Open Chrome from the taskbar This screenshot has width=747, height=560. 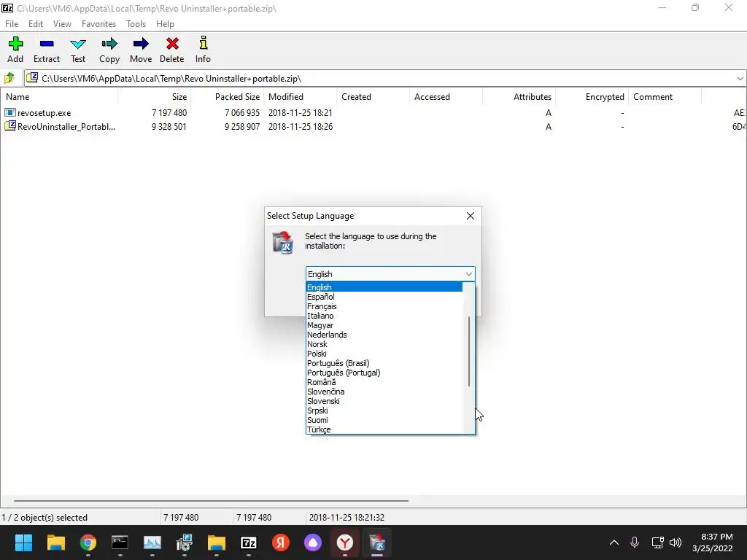88,542
